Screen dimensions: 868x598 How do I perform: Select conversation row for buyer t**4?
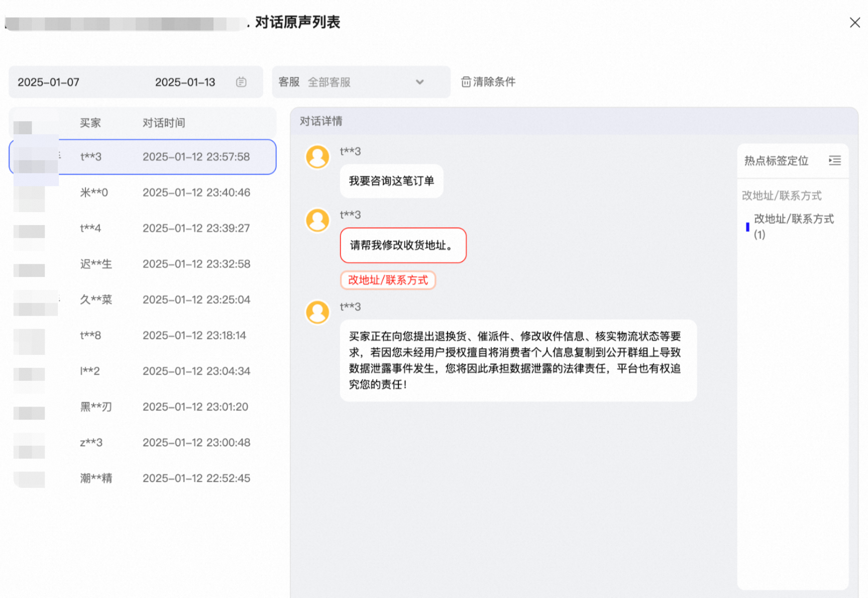click(x=143, y=228)
